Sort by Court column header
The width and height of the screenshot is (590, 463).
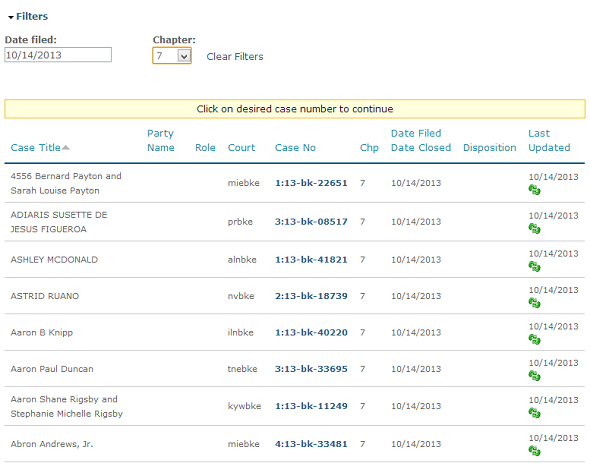click(241, 148)
